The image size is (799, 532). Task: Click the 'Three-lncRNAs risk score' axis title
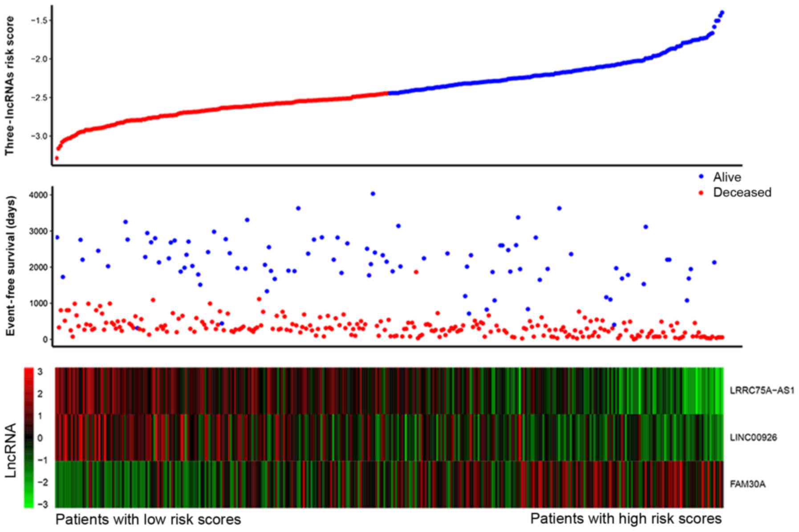click(10, 85)
